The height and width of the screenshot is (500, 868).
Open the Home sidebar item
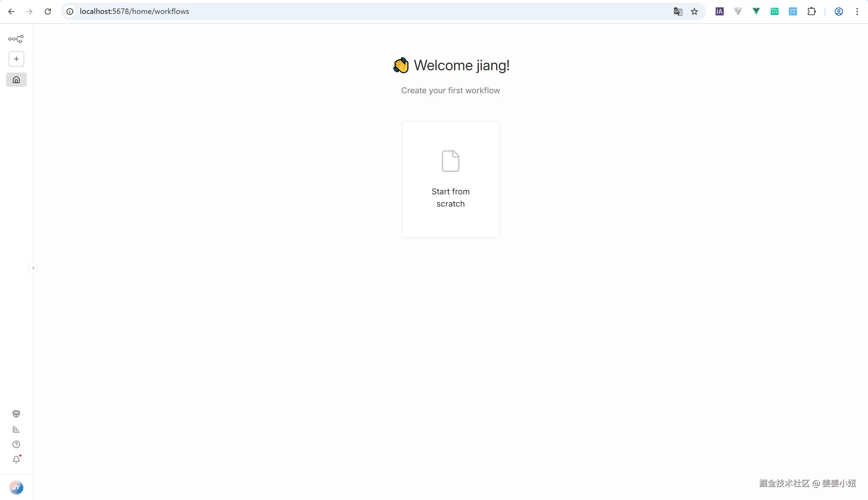[x=16, y=80]
